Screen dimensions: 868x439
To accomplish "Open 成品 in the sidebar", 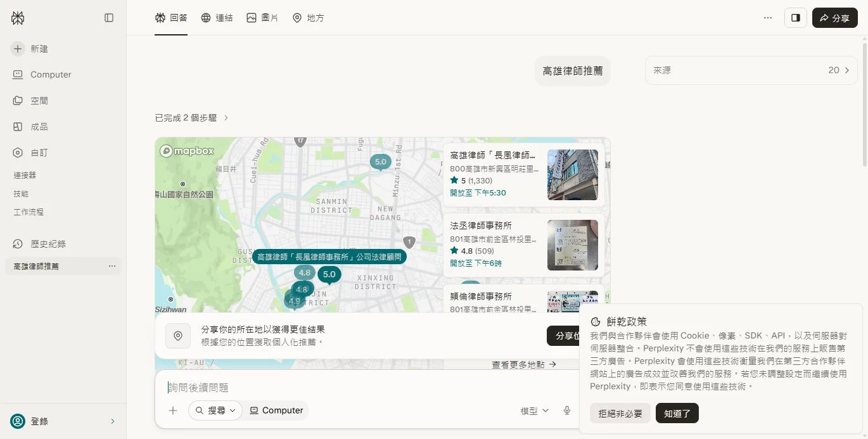I will [x=31, y=127].
